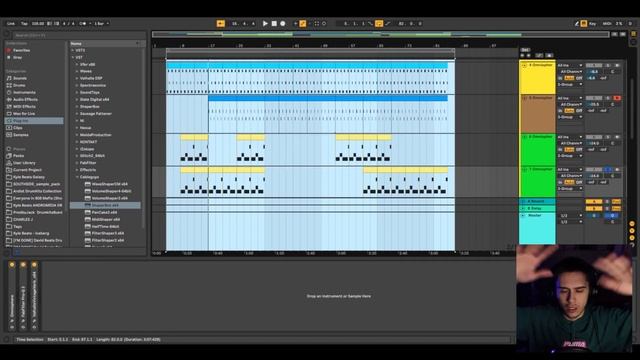The width and height of the screenshot is (640, 360).
Task: Click the Name column header
Action: click(x=106, y=43)
